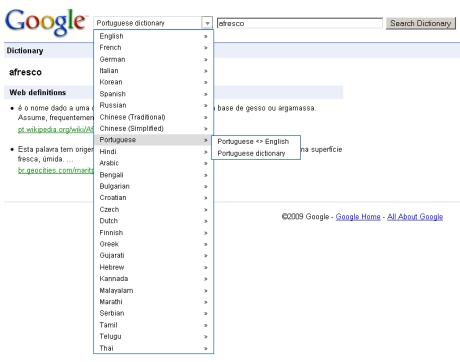Pick Bulgarian in the language menu

[153, 186]
